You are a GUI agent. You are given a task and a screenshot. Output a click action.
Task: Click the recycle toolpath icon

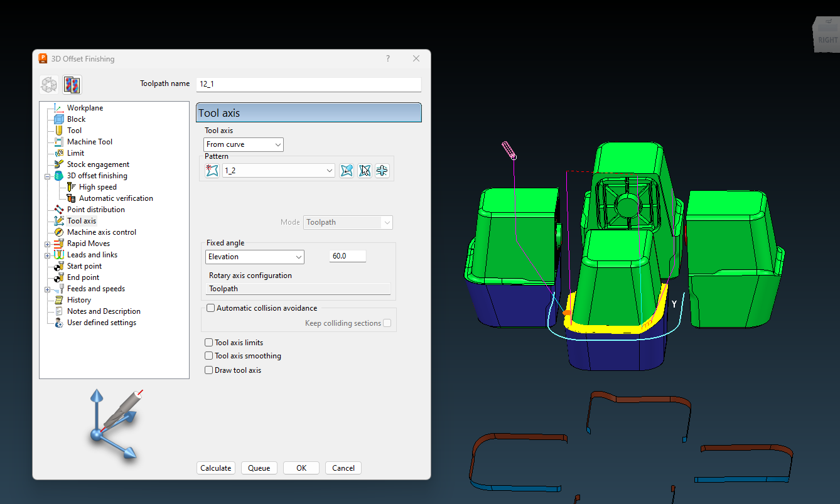click(49, 85)
